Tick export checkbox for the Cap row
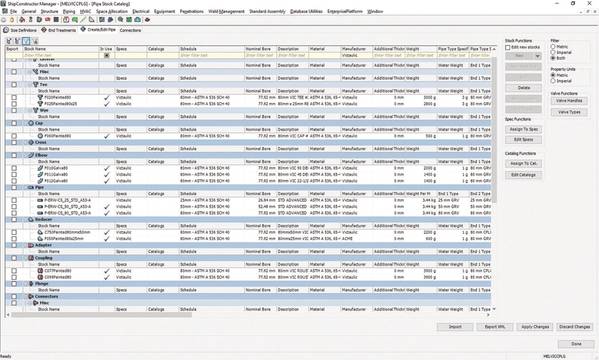Viewport: 599px width, 360px height. (14, 123)
